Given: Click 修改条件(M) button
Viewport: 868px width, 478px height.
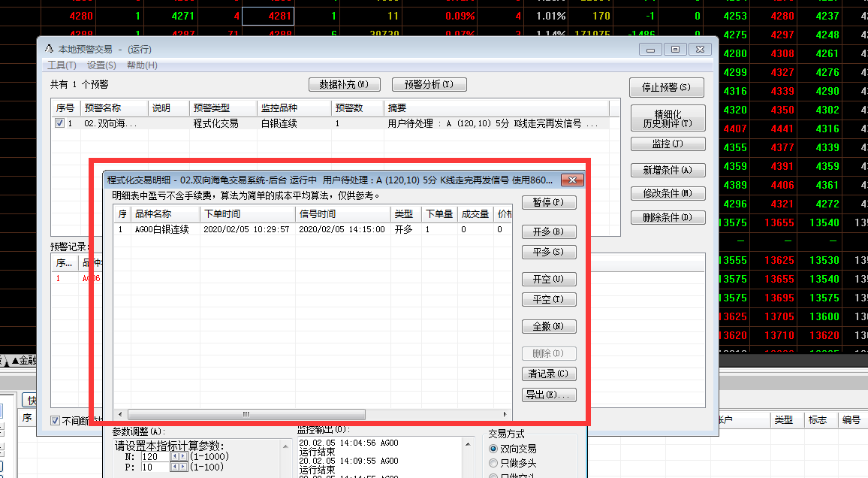Looking at the screenshot, I should pos(668,193).
